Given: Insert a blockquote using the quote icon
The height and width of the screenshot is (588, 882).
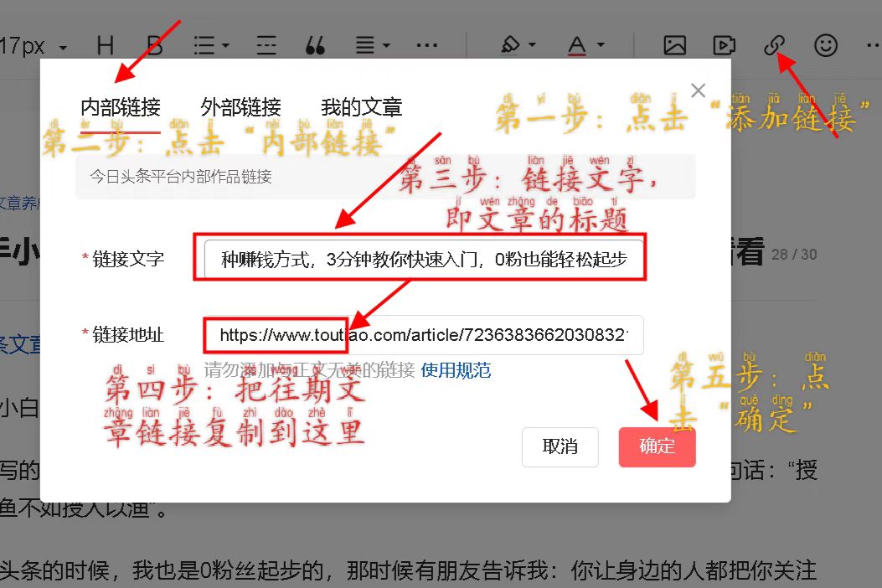Looking at the screenshot, I should pos(316,45).
